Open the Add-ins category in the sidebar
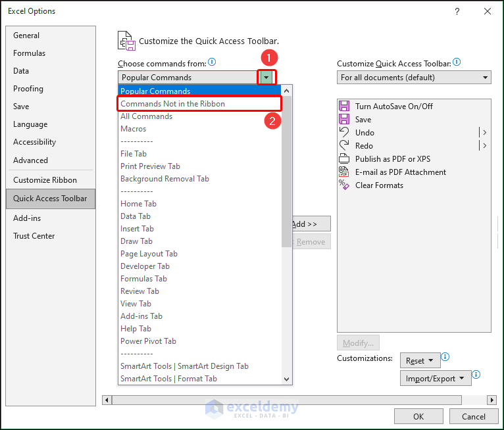The width and height of the screenshot is (504, 430). point(51,218)
